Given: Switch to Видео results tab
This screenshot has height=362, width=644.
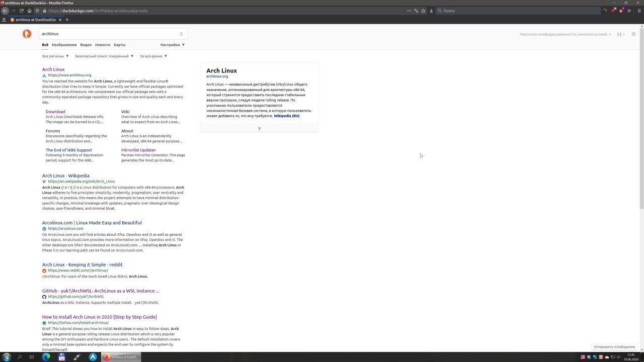Looking at the screenshot, I should 86,45.
